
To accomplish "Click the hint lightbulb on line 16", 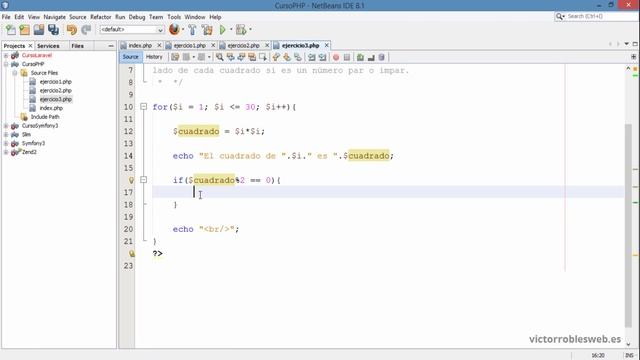I will pyautogui.click(x=131, y=180).
